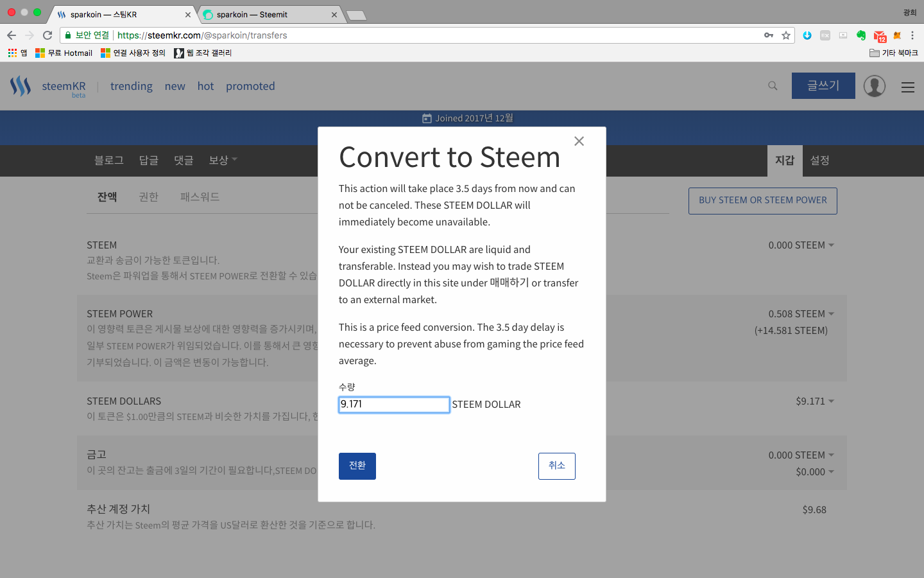Click BUY STEEM OR STEEM POWER button

(x=763, y=201)
